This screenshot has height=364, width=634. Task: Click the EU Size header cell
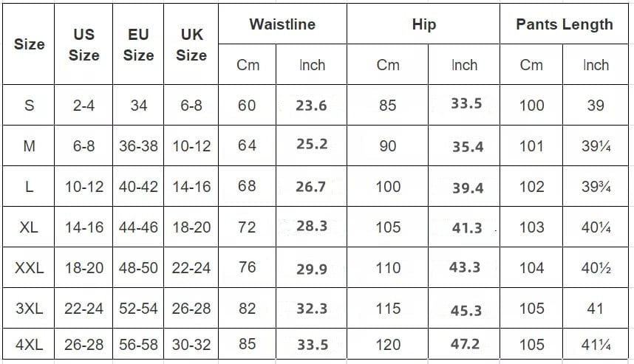[138, 44]
